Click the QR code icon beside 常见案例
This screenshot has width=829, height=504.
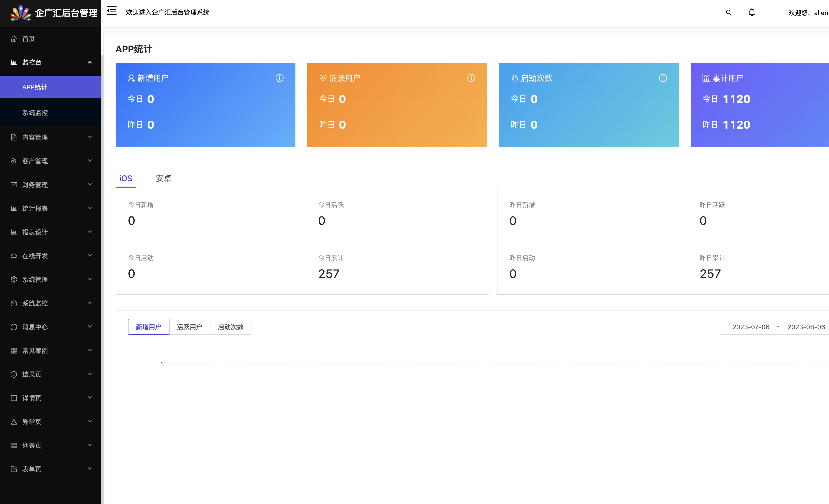point(14,351)
